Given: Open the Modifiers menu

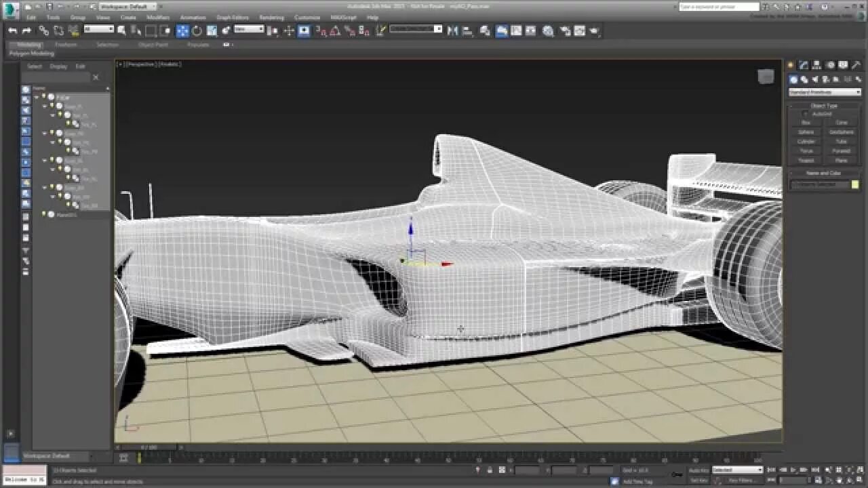Looking at the screenshot, I should pos(159,18).
